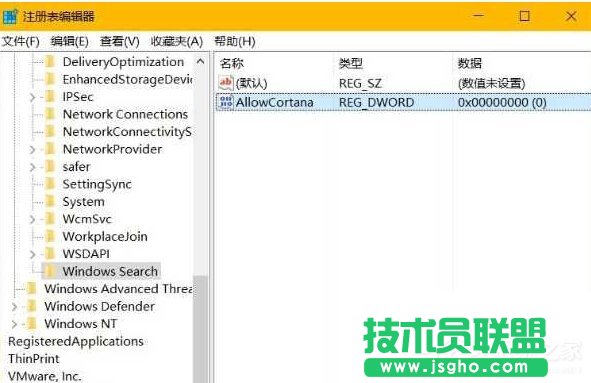Image resolution: width=591 pixels, height=383 pixels.
Task: Expand the safer tree node
Action: pyautogui.click(x=33, y=167)
